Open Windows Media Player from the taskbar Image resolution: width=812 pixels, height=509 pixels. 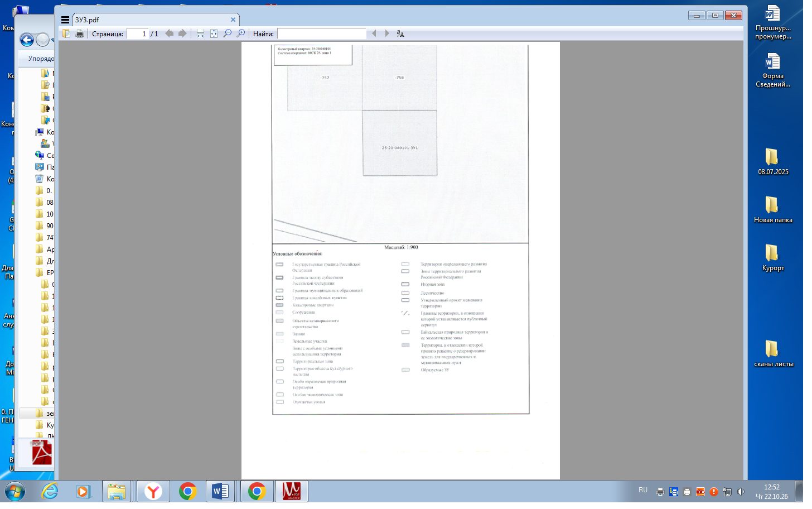(83, 492)
